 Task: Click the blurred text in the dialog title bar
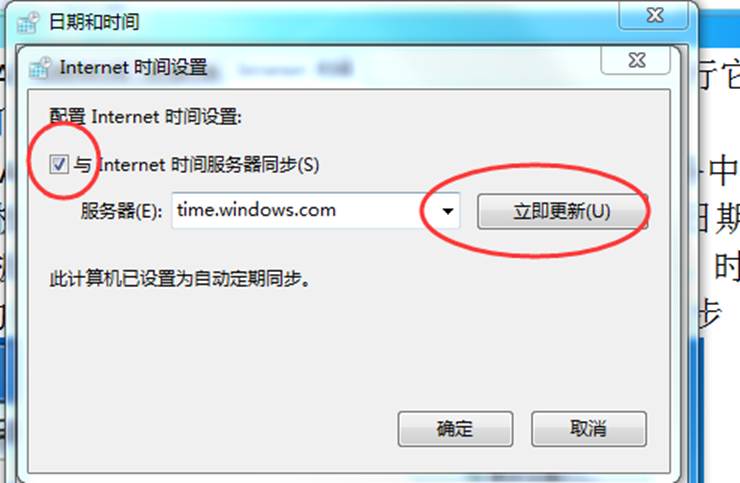(x=296, y=69)
